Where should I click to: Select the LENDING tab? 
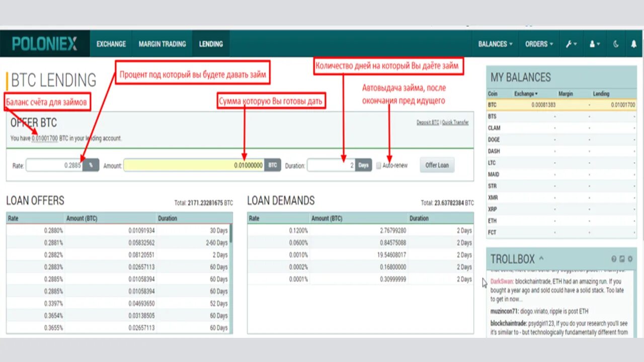tap(211, 44)
